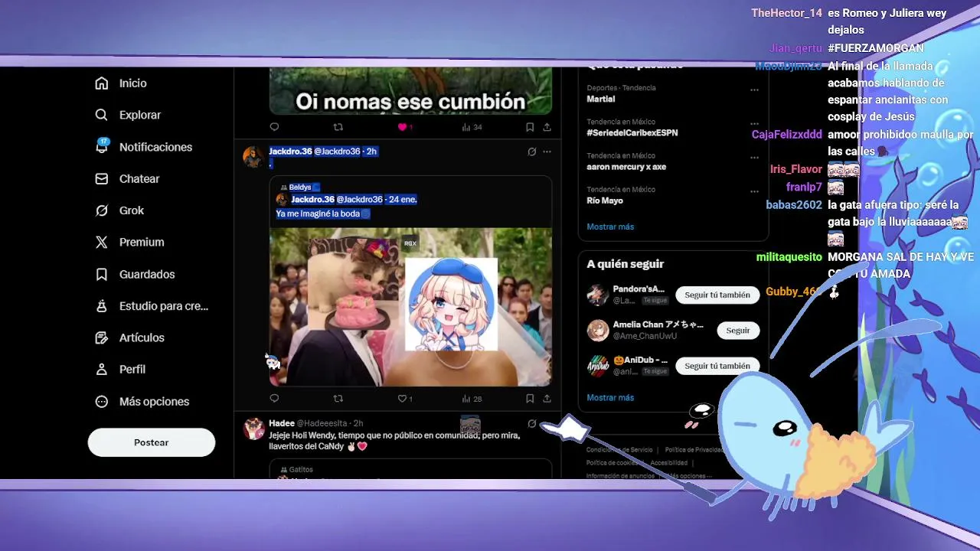
Task: Bookmark the Jackdro.36 wedding post
Action: 529,398
